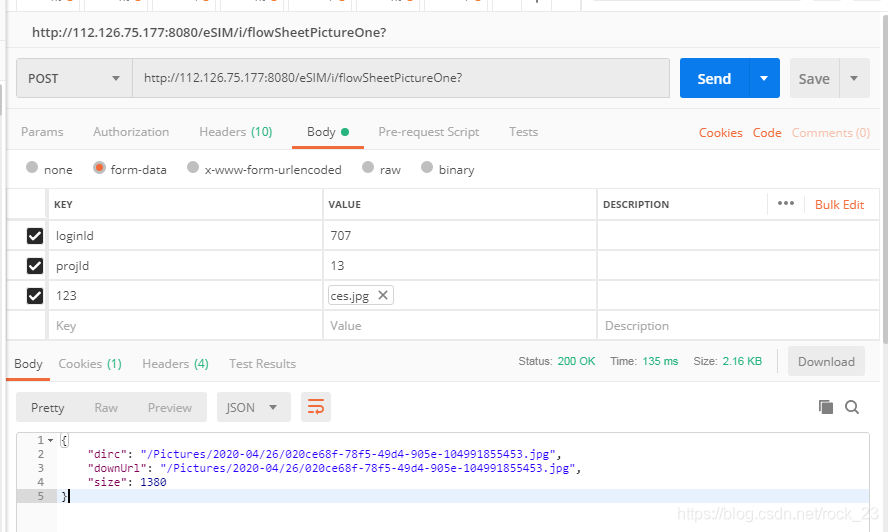The height and width of the screenshot is (532, 888).
Task: Select the raw body radio button
Action: [368, 168]
